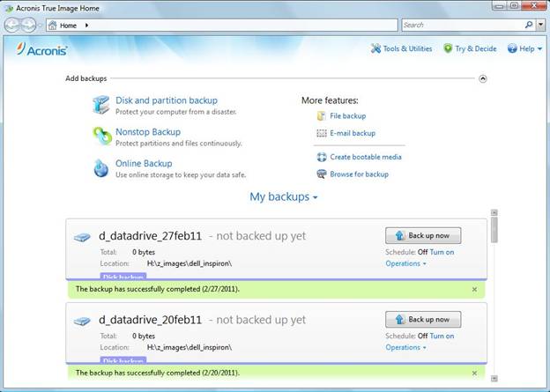Open Operations dropdown for d_datadrive_27feb11

coord(405,263)
